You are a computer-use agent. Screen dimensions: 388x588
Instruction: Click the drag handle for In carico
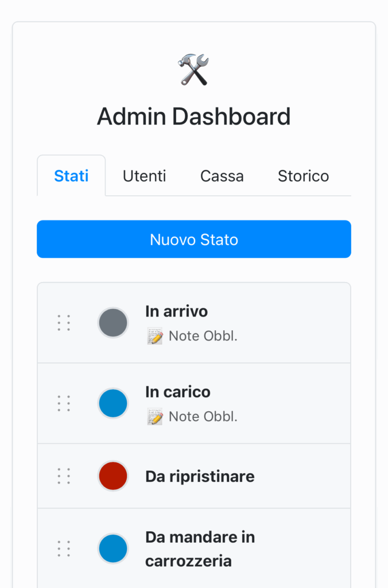(x=64, y=403)
